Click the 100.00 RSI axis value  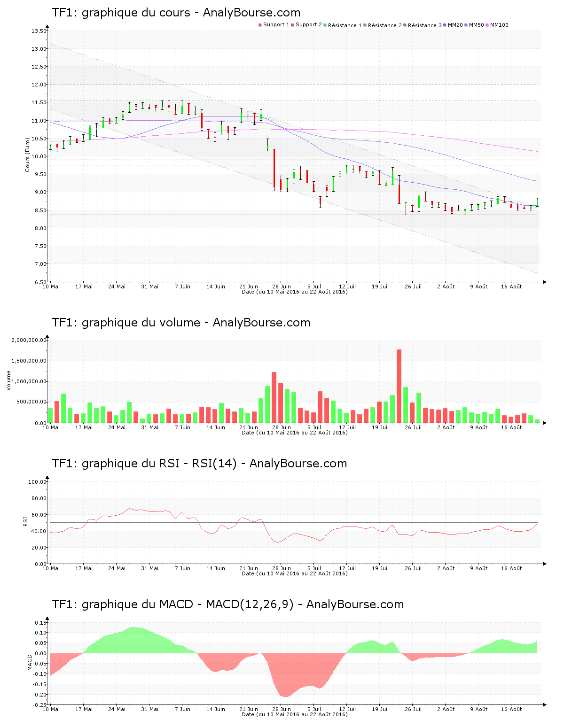coord(37,482)
